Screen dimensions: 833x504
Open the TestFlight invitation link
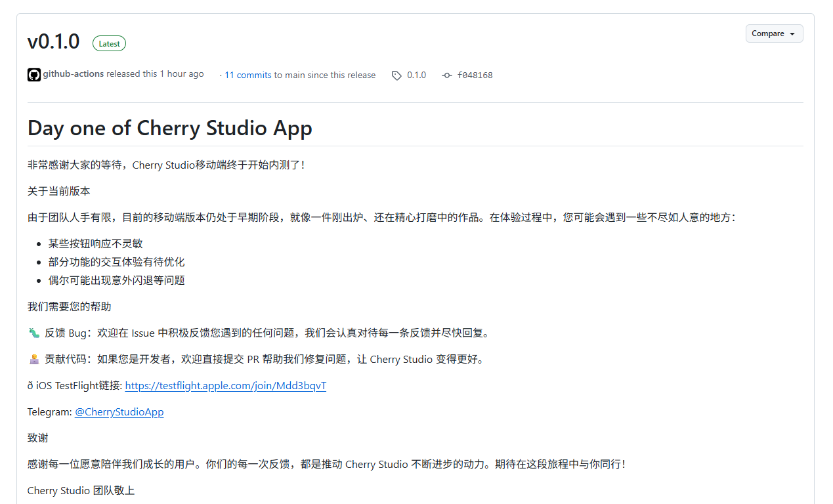coord(225,385)
